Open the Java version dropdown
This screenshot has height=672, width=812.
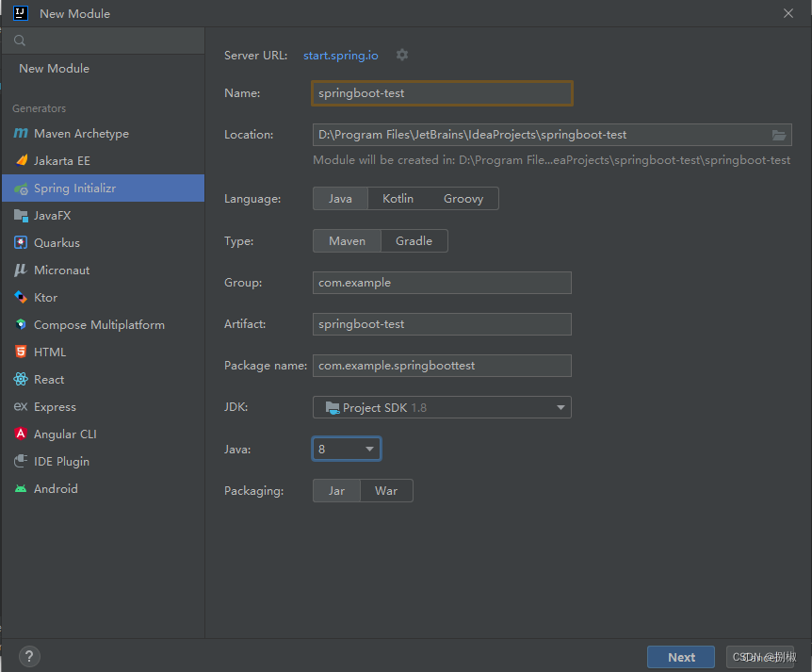(x=347, y=450)
